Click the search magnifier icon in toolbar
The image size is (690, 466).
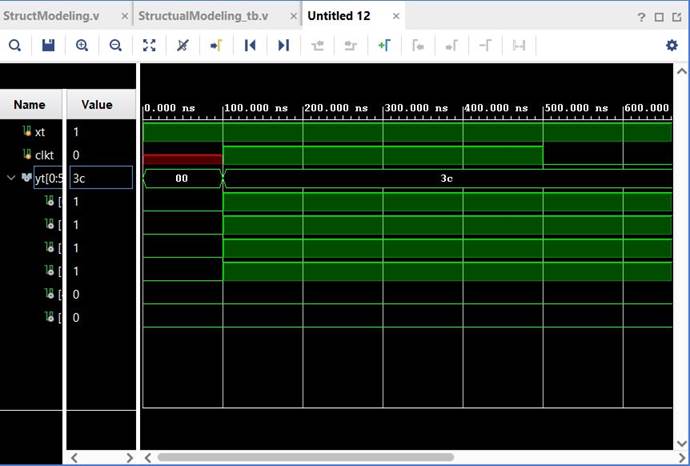[15, 45]
